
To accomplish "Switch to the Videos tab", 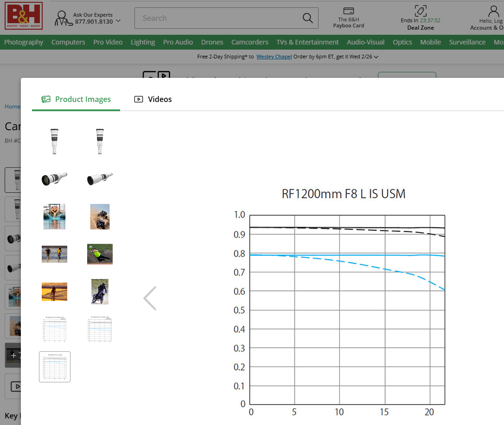I will [x=153, y=99].
